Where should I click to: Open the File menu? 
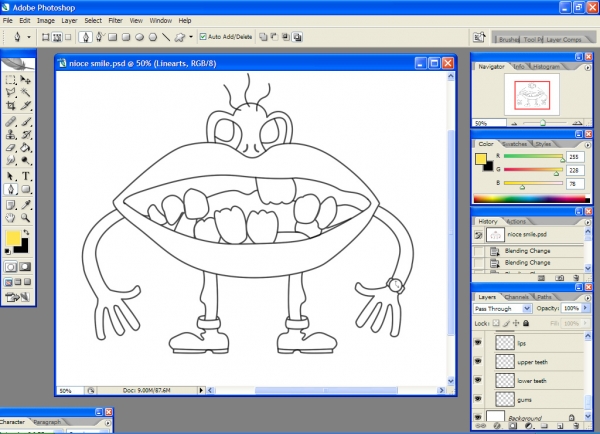pyautogui.click(x=8, y=21)
